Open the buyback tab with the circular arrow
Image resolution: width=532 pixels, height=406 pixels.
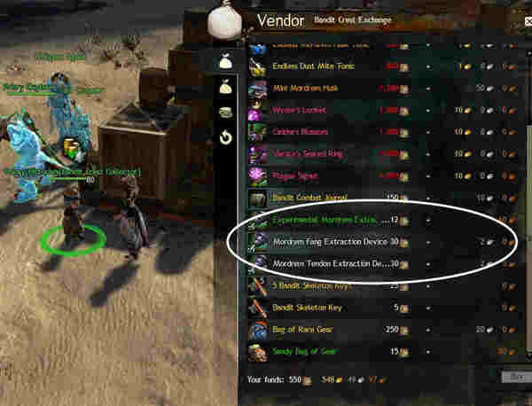tap(225, 137)
